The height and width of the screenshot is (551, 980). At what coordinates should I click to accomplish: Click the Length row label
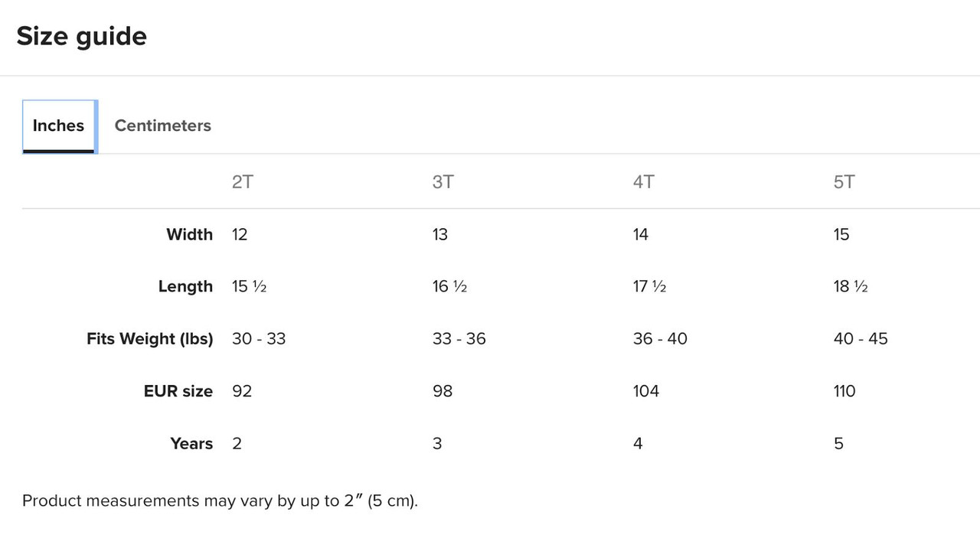[x=185, y=286]
